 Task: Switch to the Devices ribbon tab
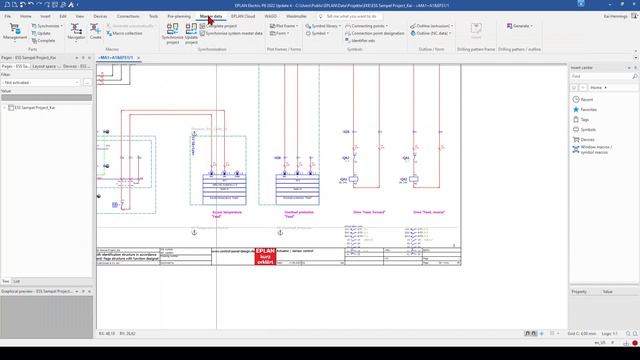click(x=100, y=16)
